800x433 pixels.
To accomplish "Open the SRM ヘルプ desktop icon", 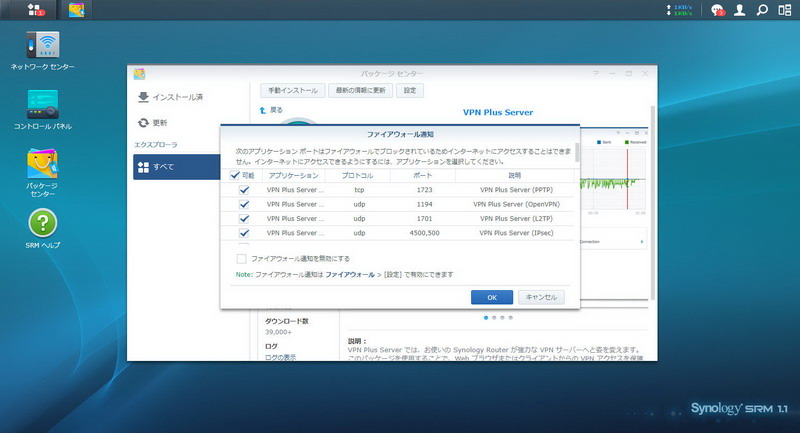I will coord(42,228).
